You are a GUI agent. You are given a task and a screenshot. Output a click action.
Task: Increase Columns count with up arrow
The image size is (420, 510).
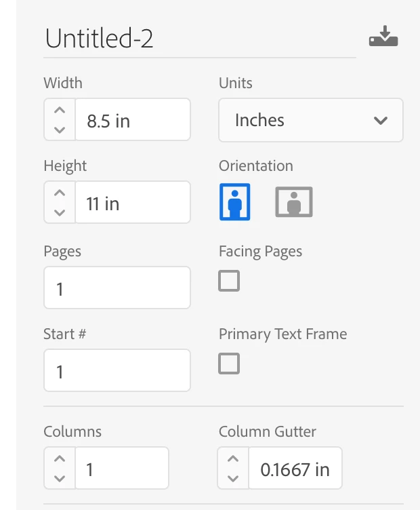pos(60,459)
